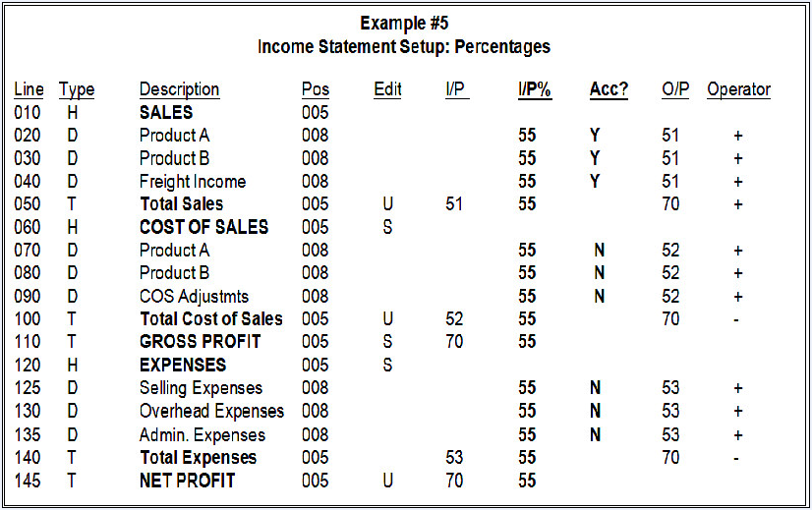Click the Operator column header
812x510 pixels.
click(738, 89)
